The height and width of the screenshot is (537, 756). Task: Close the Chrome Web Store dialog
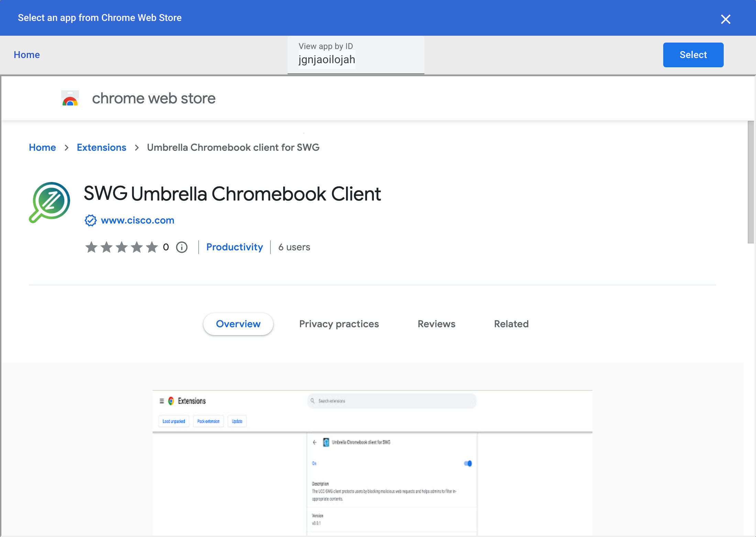(x=725, y=19)
